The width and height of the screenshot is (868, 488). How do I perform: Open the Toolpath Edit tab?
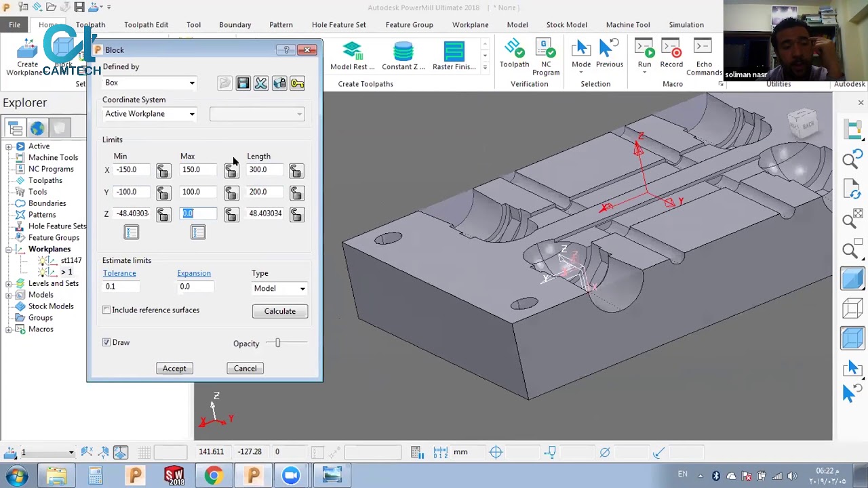[146, 25]
